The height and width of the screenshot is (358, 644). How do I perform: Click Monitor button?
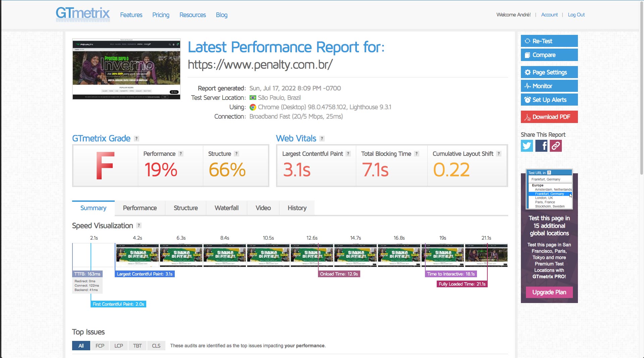coord(549,86)
